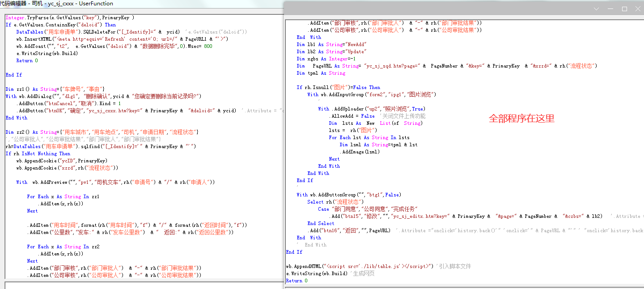Click 'e.WriteString(wb.Build)' in the left window
644x289 pixels.
click(47, 53)
